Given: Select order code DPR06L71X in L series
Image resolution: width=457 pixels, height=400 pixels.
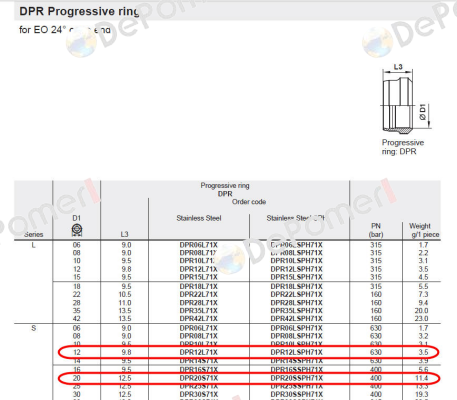Looking at the screenshot, I should (199, 245).
